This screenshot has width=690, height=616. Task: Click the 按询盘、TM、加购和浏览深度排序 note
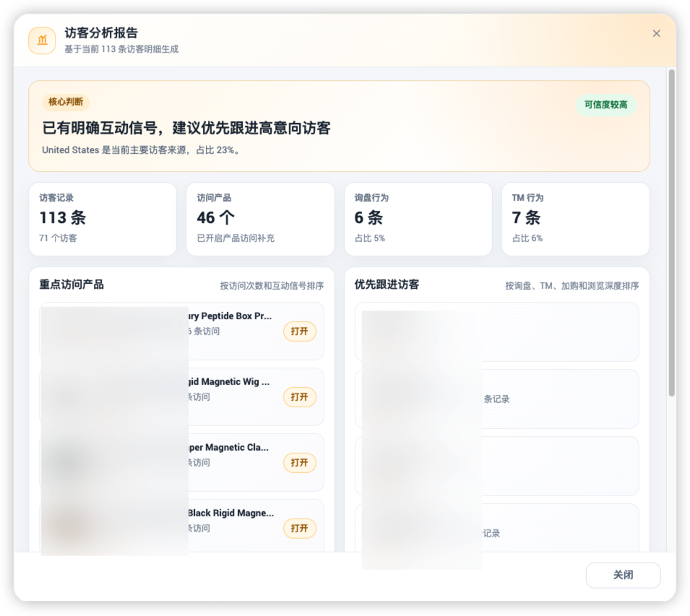coord(572,286)
